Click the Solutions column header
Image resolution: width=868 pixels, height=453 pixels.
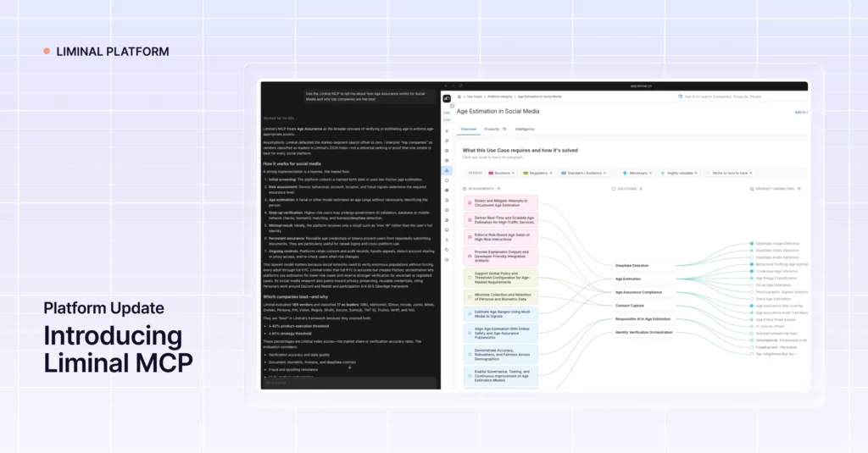[x=626, y=189]
